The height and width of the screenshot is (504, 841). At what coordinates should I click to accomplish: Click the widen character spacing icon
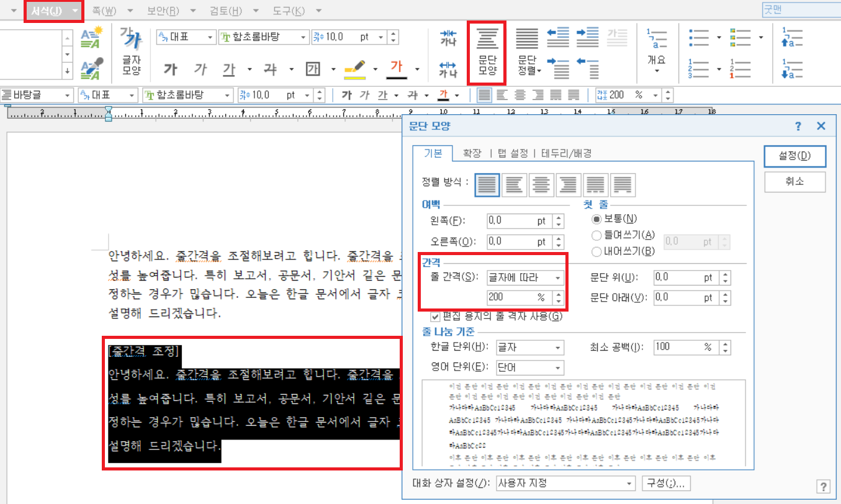click(448, 69)
